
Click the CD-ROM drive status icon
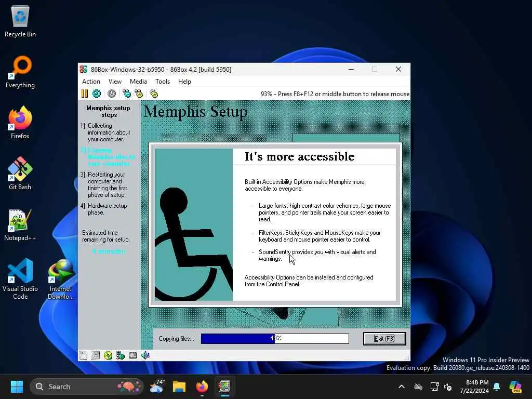coord(108,355)
